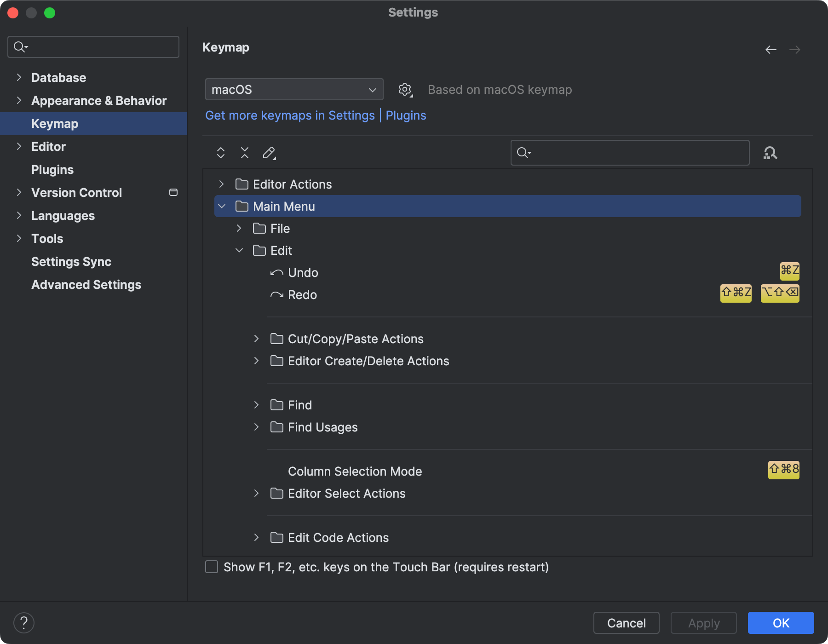Viewport: 828px width, 644px height.
Task: Open Advanced Settings from the sidebar
Action: pyautogui.click(x=86, y=284)
